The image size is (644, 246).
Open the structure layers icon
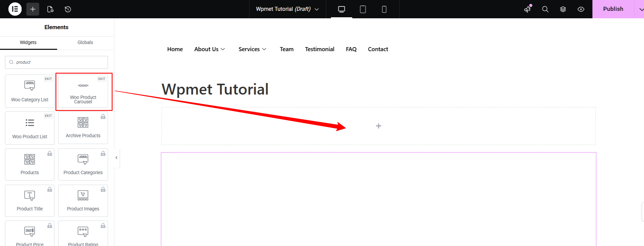coord(563,9)
